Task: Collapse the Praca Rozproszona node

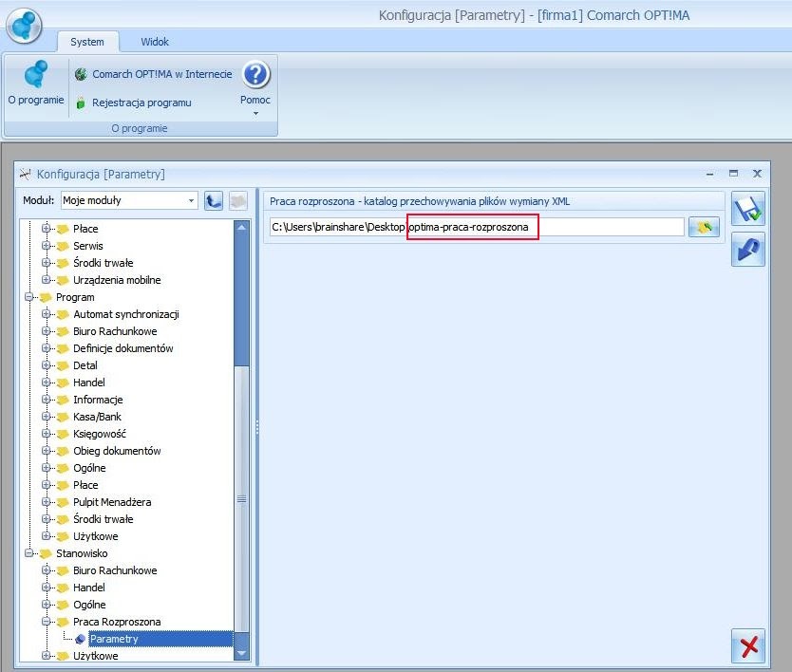Action: 46,622
